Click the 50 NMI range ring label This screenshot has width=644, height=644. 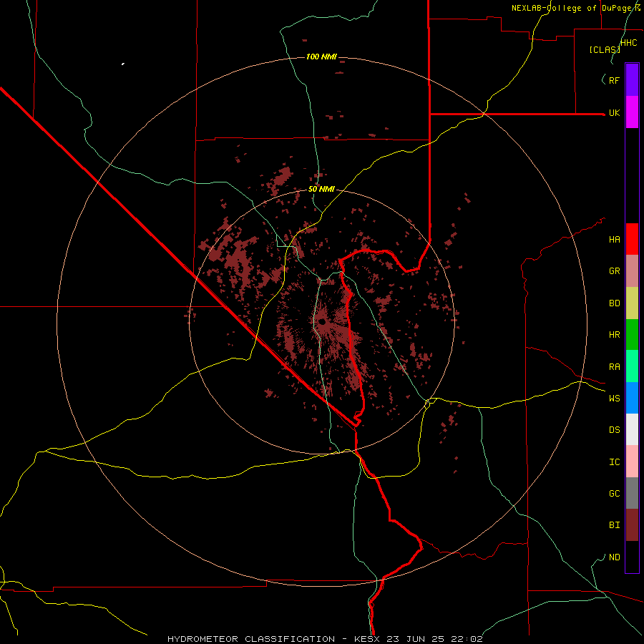321,189
